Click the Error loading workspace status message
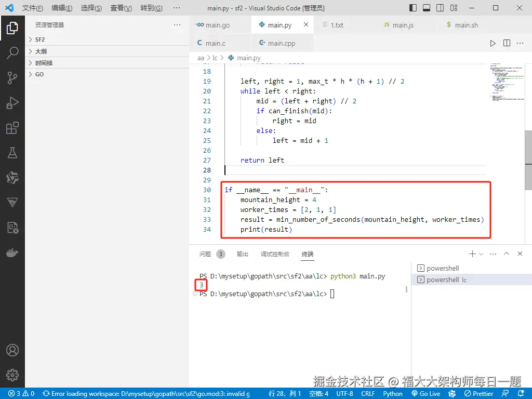The height and width of the screenshot is (399, 532). 146,394
